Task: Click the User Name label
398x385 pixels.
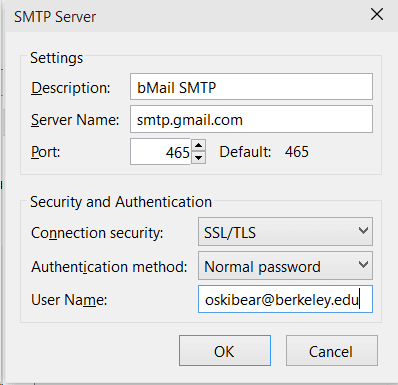Action: click(x=69, y=300)
